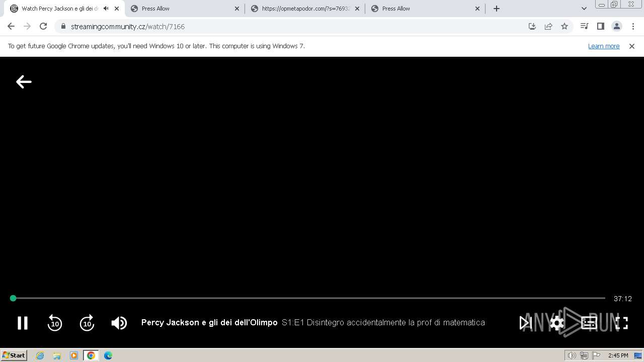Navigate back in Chrome

click(11, 27)
